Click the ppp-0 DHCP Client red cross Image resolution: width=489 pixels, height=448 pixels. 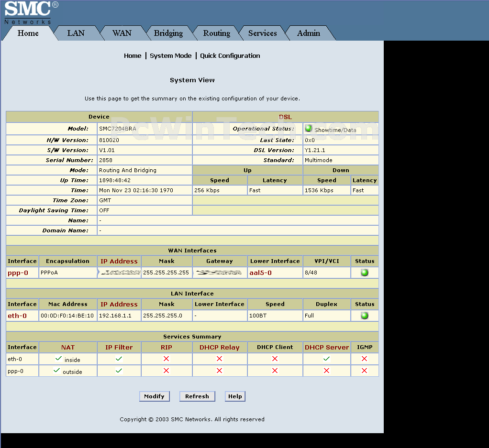click(275, 371)
